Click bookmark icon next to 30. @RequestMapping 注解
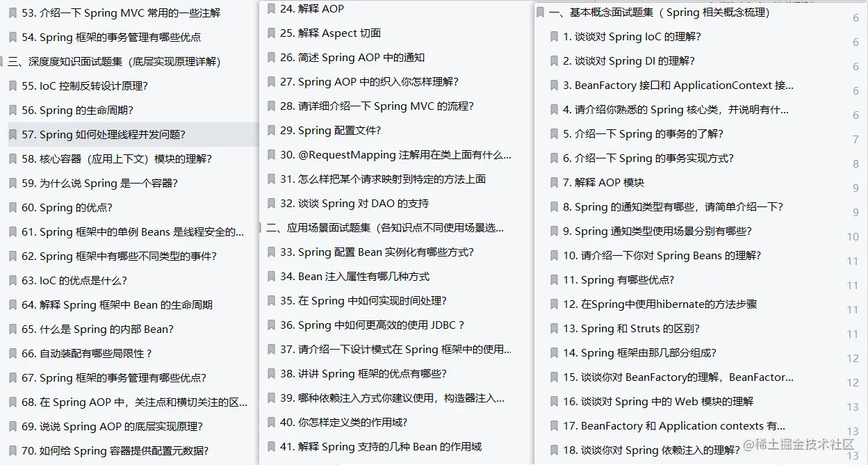868x465 pixels. point(271,155)
